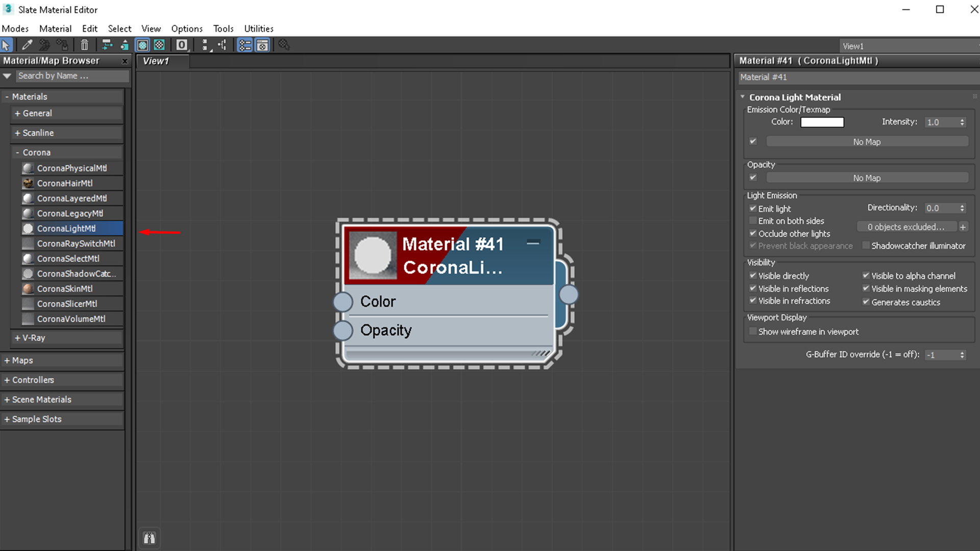980x551 pixels.
Task: Toggle Visible in reflections checkbox
Action: click(753, 288)
